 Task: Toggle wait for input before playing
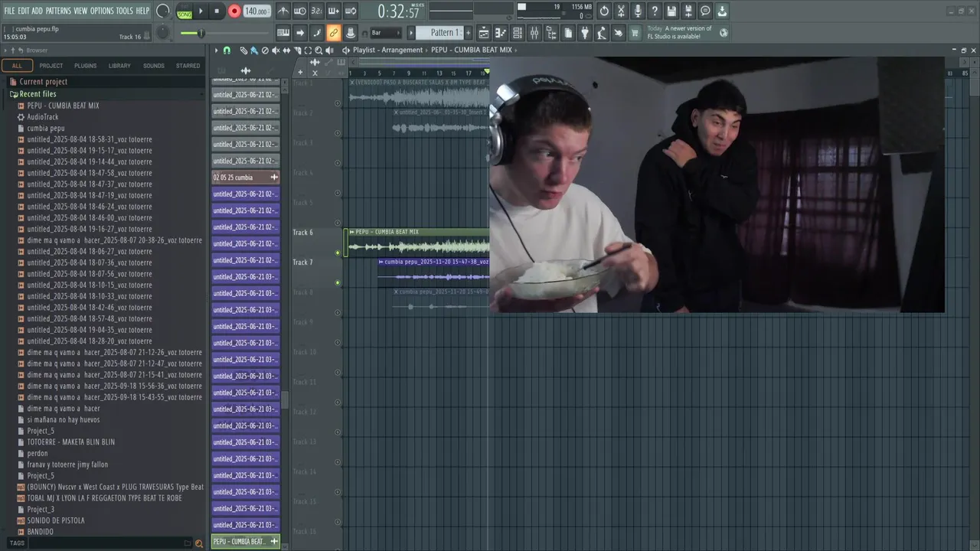click(300, 11)
